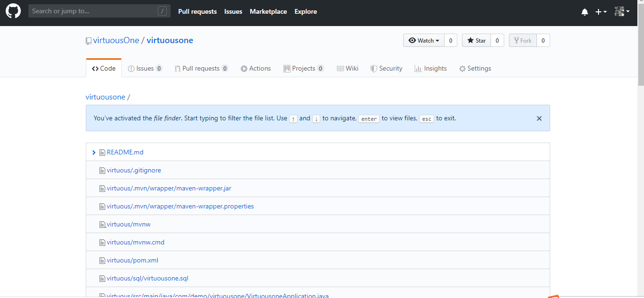Click the repository book icon beside virtuousOne
This screenshot has height=298, width=644.
click(x=89, y=41)
